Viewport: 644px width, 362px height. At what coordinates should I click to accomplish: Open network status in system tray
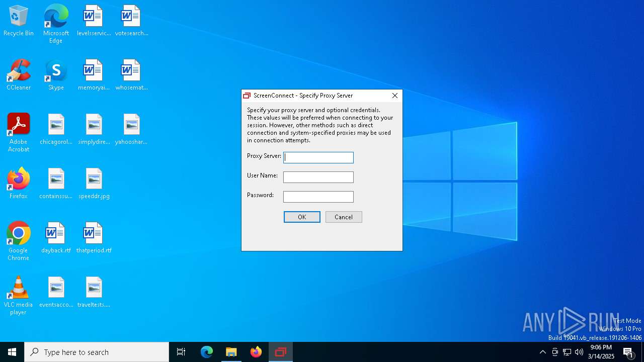[x=567, y=352]
